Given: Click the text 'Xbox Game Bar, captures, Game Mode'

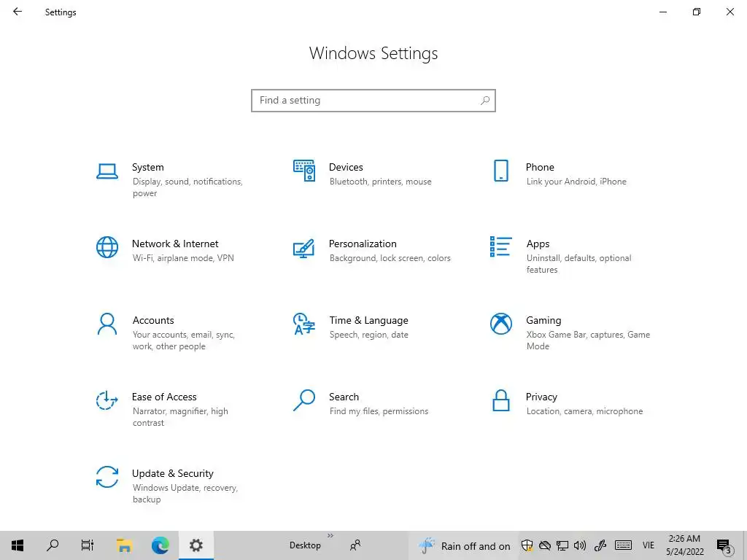Looking at the screenshot, I should [589, 341].
